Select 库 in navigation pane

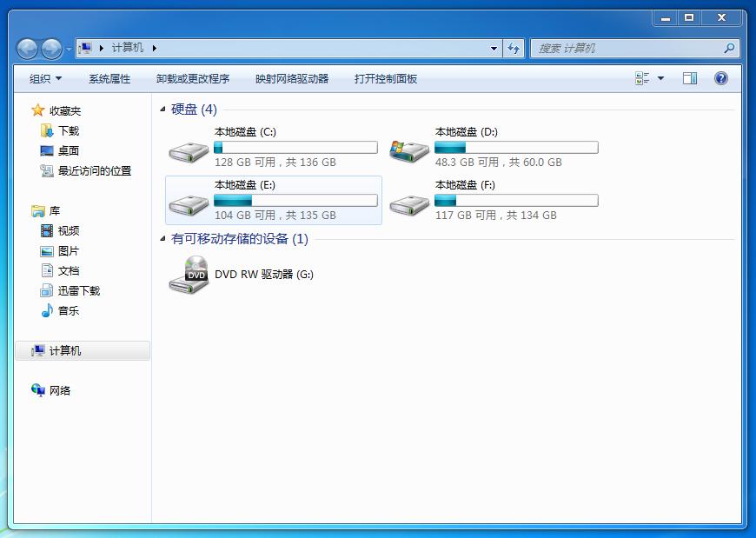[55, 210]
